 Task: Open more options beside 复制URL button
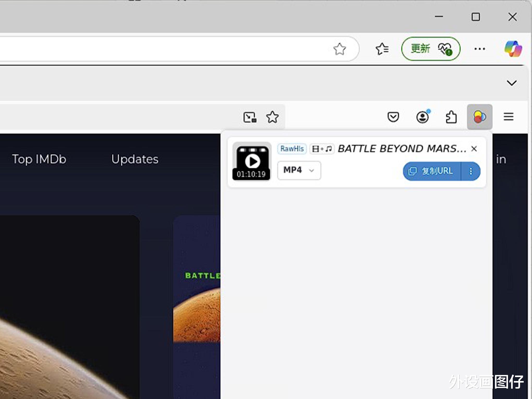point(471,171)
